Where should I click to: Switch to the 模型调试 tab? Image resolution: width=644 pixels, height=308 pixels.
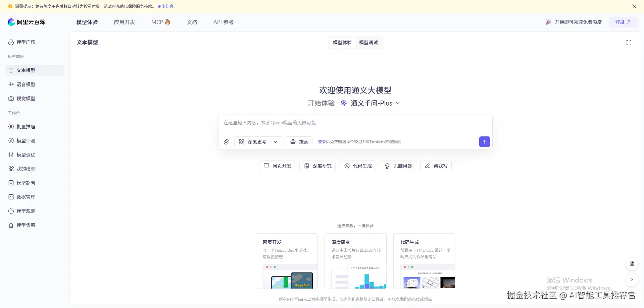tap(368, 43)
